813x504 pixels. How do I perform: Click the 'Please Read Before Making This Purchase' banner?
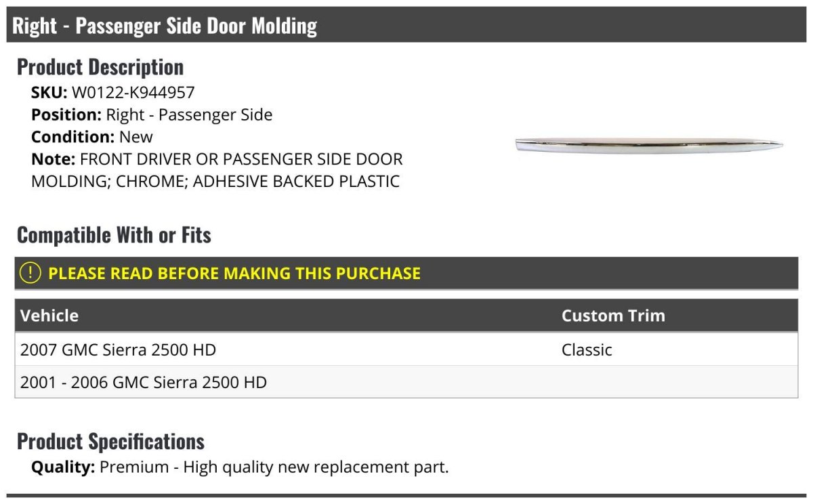pos(406,273)
